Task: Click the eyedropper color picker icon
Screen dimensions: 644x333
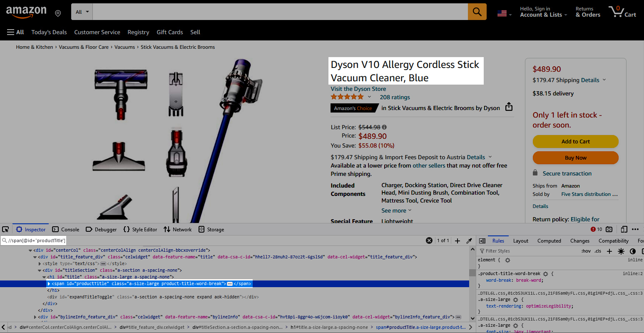Action: 469,241
